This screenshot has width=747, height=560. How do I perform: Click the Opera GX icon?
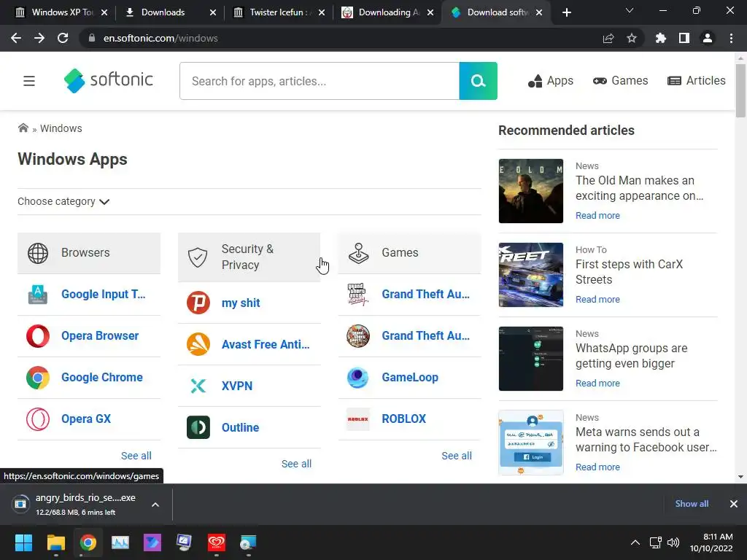[x=38, y=419]
